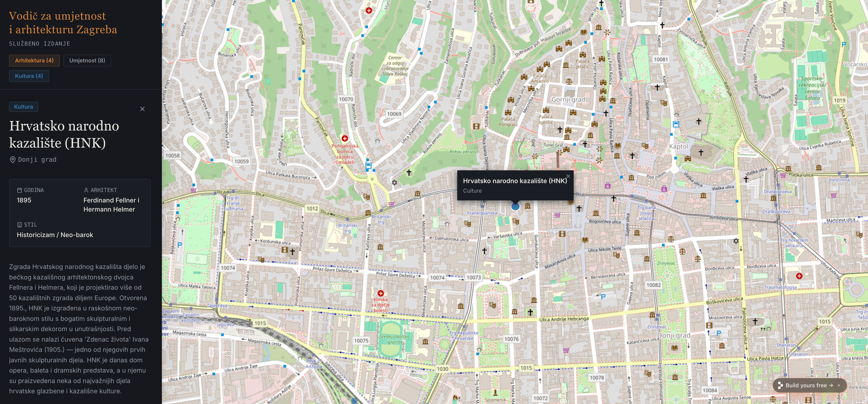
Task: Click the calendar icon next to GODINA
Action: point(20,190)
